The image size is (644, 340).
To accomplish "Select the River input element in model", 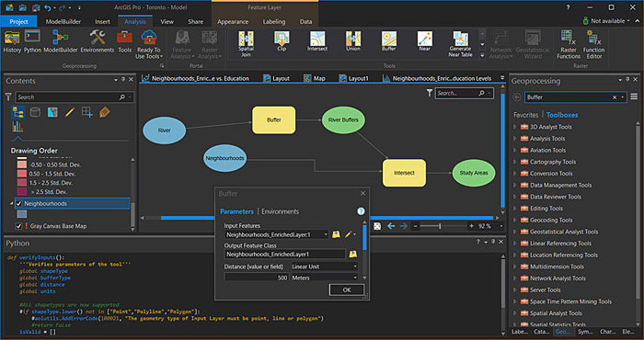I will pos(165,130).
